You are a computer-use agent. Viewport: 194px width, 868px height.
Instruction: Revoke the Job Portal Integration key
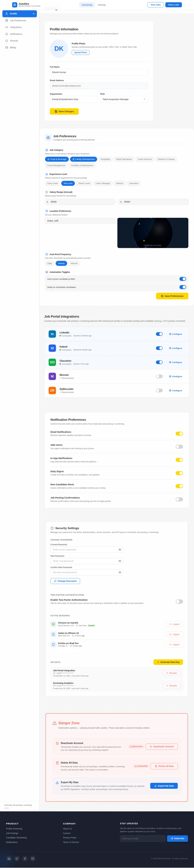pyautogui.click(x=172, y=673)
